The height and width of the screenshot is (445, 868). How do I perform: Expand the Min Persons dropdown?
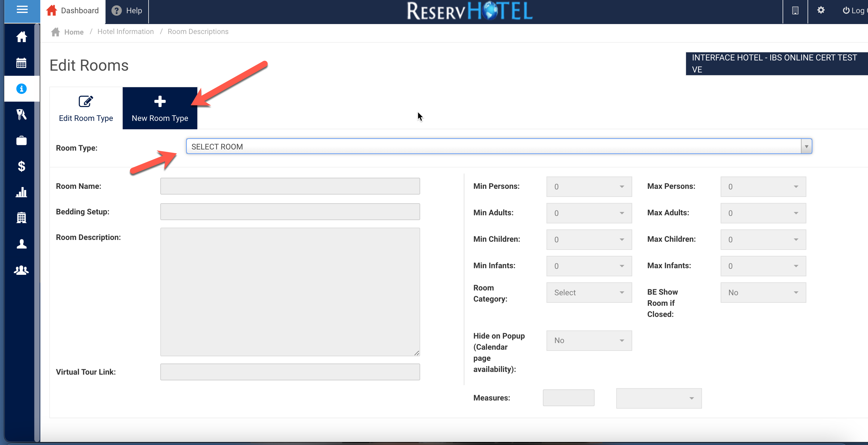589,187
